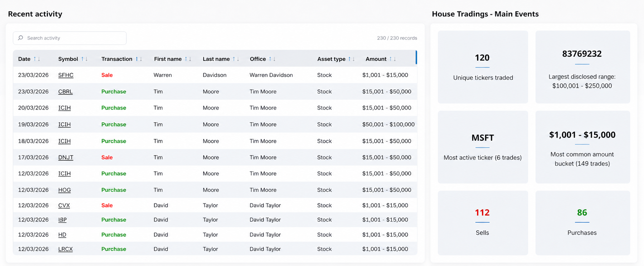Sort table by Date using its arrows
Screen dimensions: 644x266
pyautogui.click(x=37, y=59)
